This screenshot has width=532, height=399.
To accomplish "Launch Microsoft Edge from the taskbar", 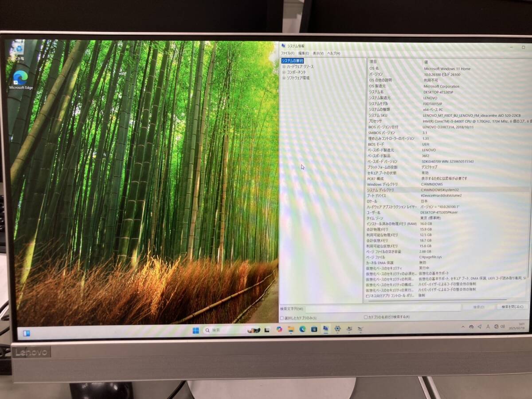I will pos(302,329).
